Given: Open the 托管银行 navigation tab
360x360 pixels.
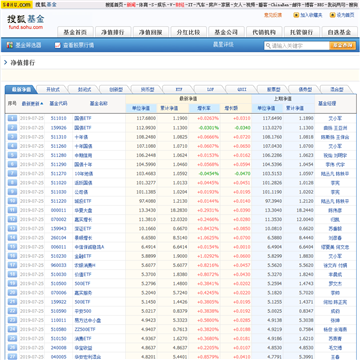Looking at the screenshot, I should pyautogui.click(x=302, y=32).
